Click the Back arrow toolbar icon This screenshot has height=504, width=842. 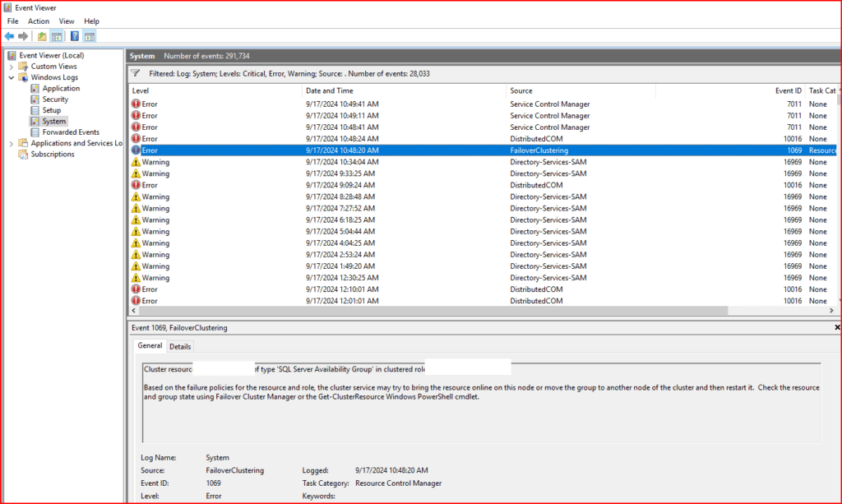[x=9, y=36]
